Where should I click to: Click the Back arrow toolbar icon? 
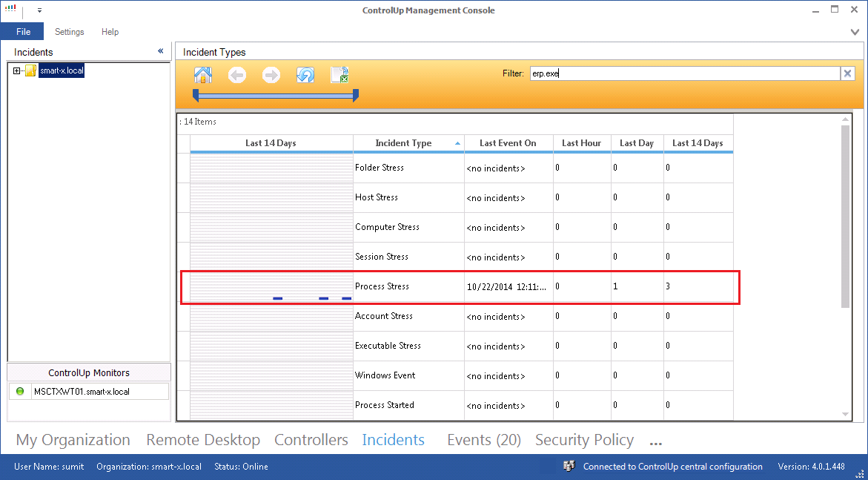click(x=237, y=75)
